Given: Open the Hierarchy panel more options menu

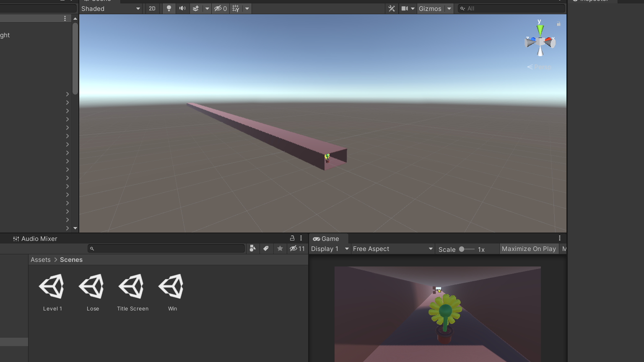Looking at the screenshot, I should 65,18.
